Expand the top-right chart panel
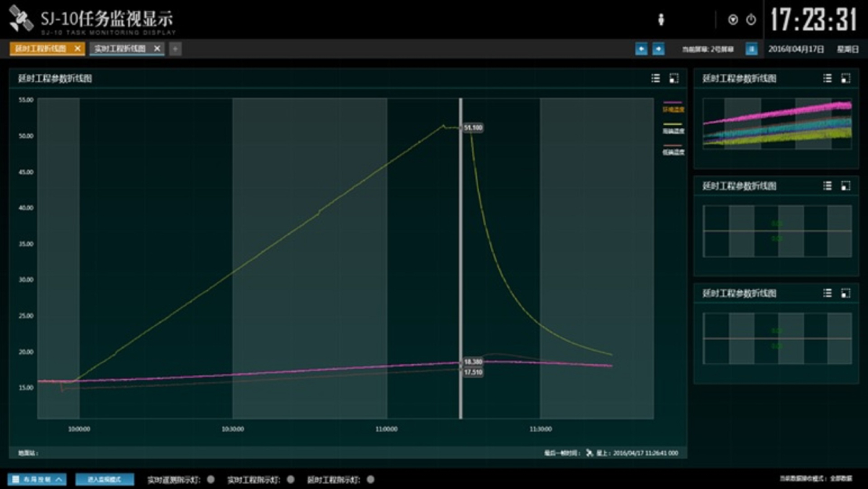The height and width of the screenshot is (489, 868). click(846, 78)
